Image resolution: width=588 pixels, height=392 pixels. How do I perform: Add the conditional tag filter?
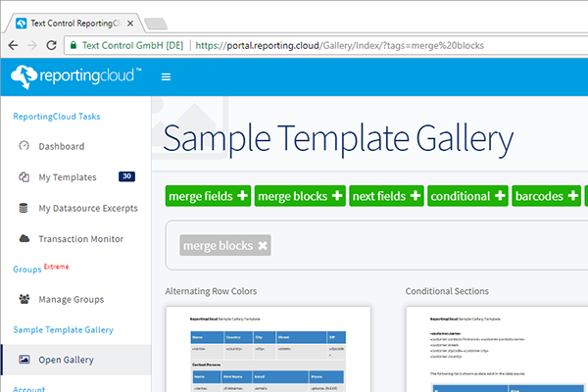pos(468,196)
